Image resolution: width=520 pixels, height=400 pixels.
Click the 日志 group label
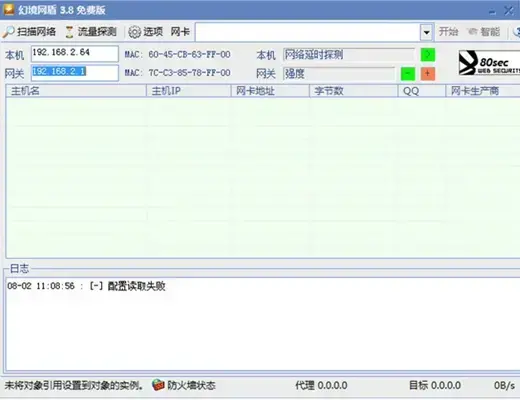[19, 268]
